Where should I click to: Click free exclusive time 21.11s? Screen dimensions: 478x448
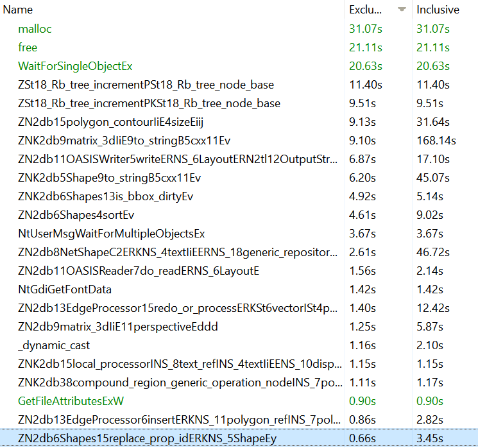pyautogui.click(x=366, y=47)
